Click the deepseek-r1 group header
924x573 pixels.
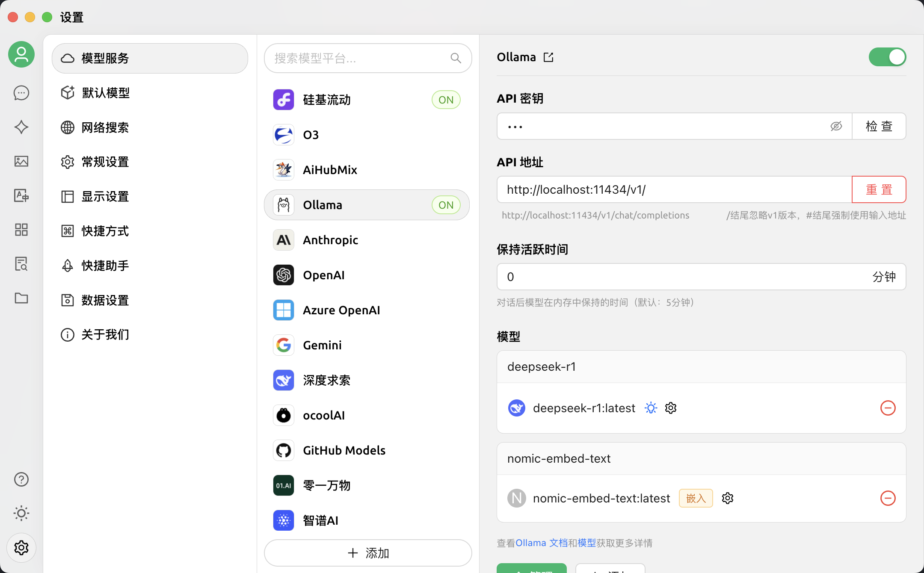(x=702, y=367)
